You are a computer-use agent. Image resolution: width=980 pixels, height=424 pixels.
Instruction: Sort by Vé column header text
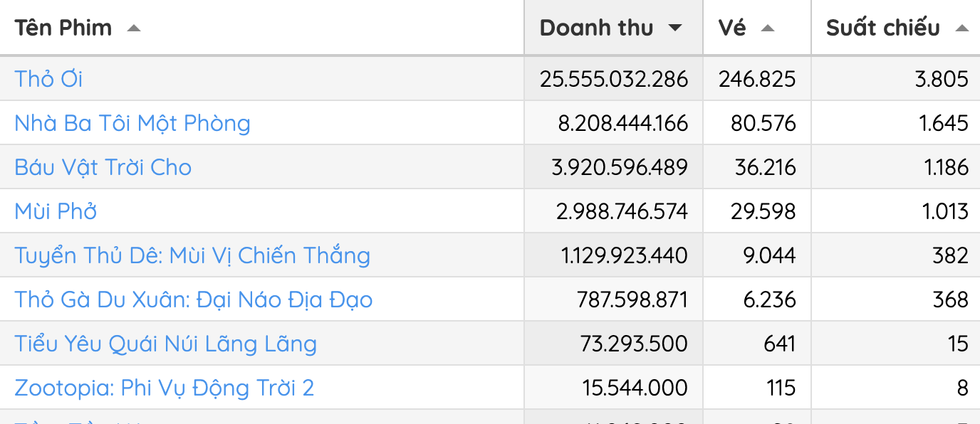tap(732, 28)
